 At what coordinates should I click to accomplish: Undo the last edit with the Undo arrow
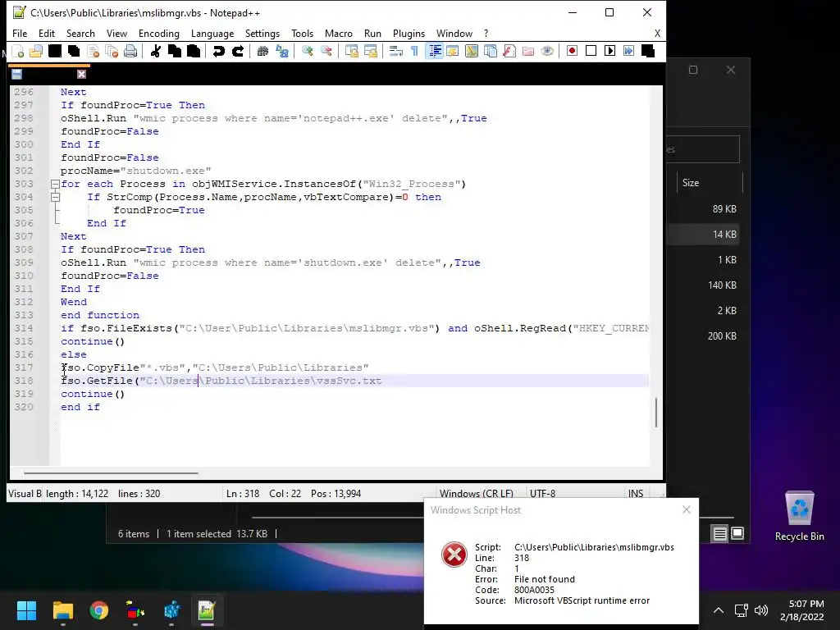218,51
